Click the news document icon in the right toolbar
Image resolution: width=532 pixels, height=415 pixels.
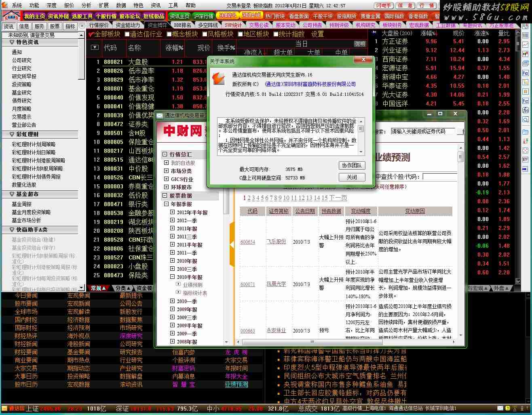[x=526, y=63]
